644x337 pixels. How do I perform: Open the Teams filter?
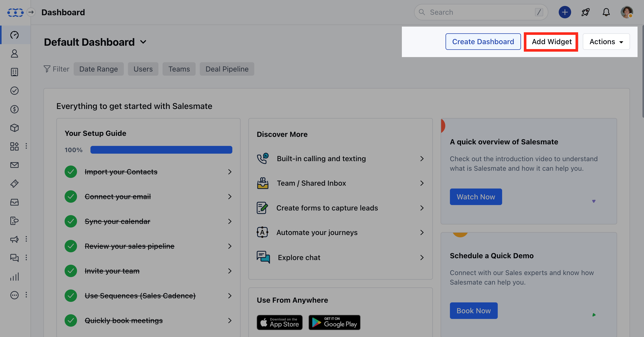click(x=179, y=69)
